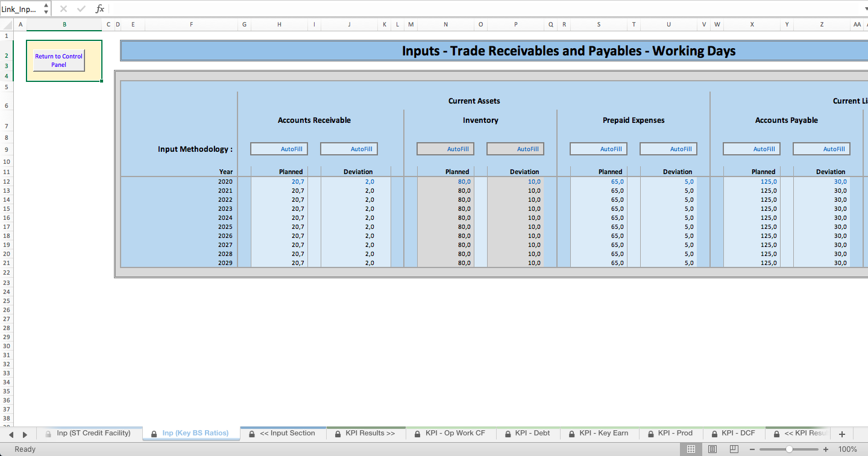Click Accounts Payable Deviation AutoFill button
Viewport: 868px width, 456px height.
(x=822, y=149)
